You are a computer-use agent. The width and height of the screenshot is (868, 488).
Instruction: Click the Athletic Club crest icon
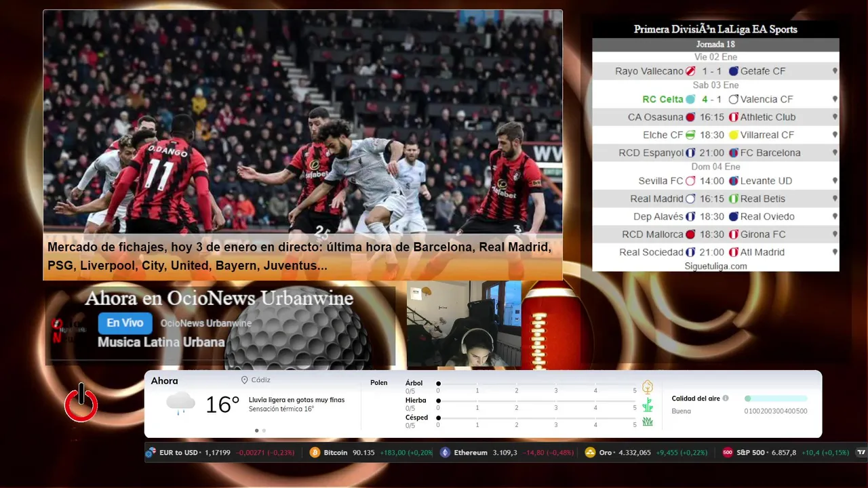734,117
